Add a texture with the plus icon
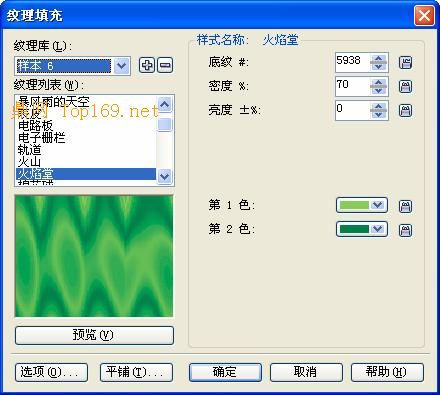 click(x=147, y=65)
